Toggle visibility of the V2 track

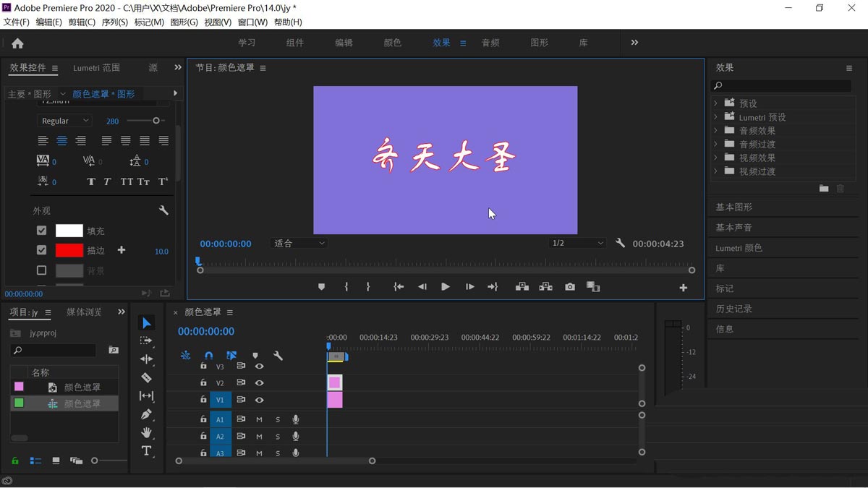coord(259,383)
